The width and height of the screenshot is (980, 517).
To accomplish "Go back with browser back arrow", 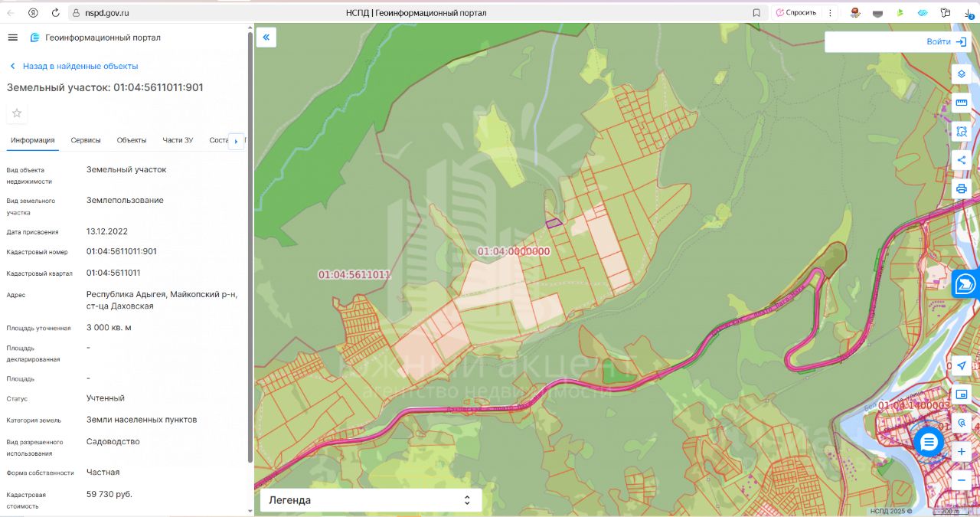I will [x=11, y=12].
